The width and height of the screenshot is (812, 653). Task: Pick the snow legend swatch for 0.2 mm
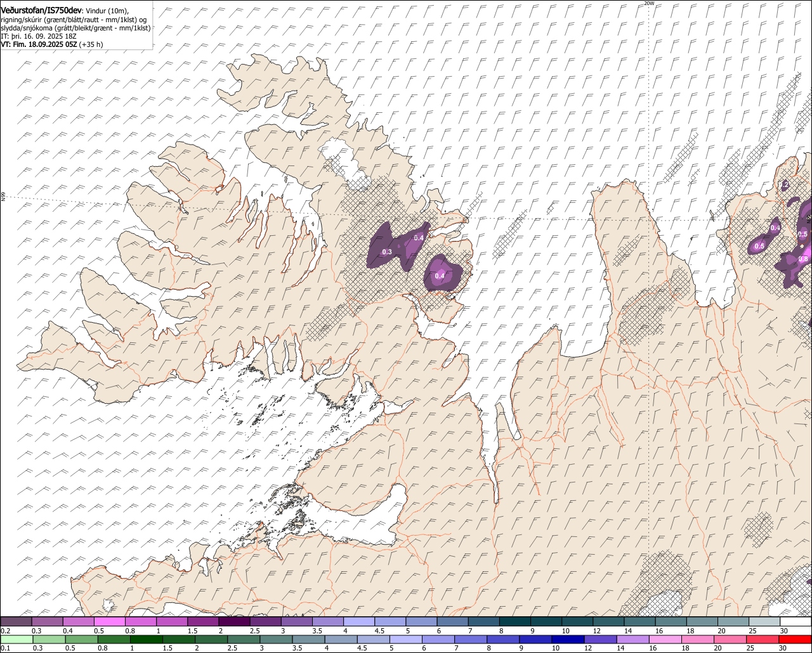(x=16, y=621)
